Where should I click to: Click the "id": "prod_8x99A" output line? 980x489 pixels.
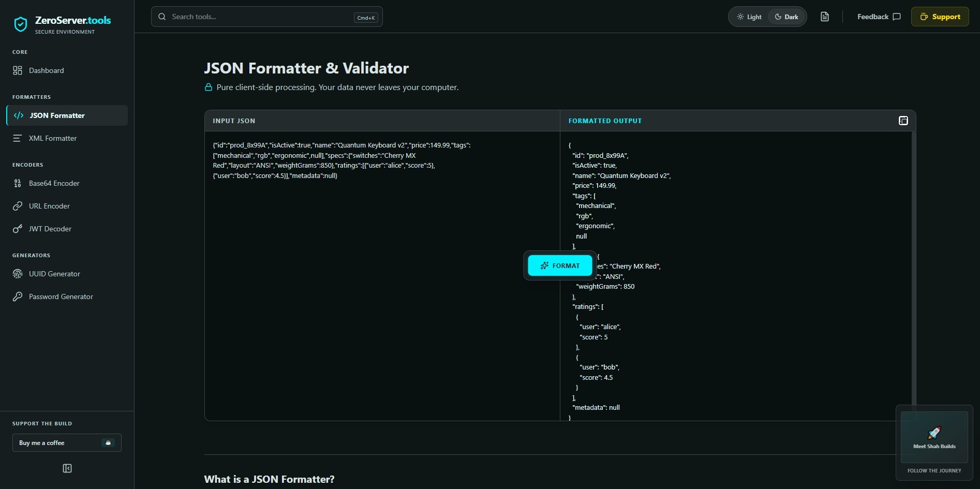pos(600,155)
